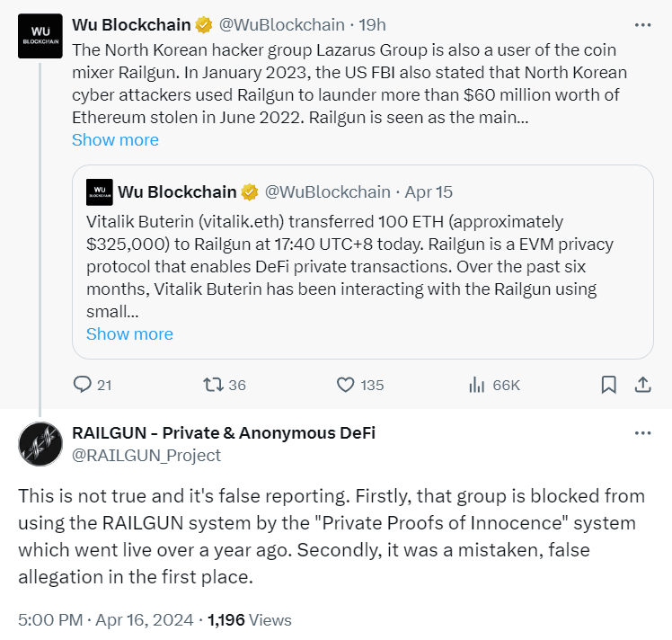Open the Wu Blockchain profile avatar

click(x=40, y=37)
